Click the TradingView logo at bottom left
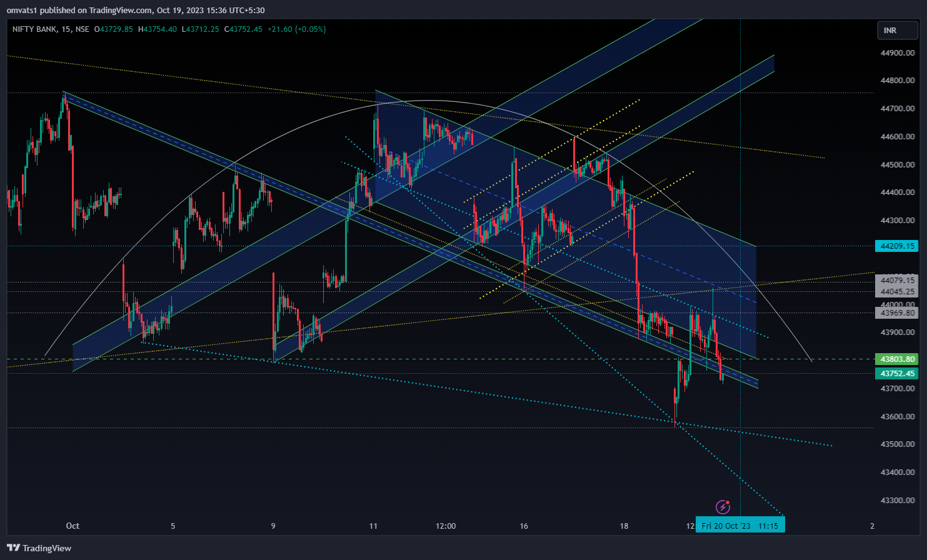Image resolution: width=927 pixels, height=560 pixels. pos(39,548)
